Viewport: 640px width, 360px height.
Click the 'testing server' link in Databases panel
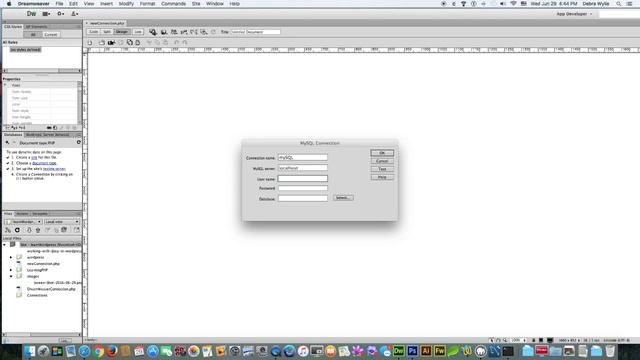[x=54, y=169]
